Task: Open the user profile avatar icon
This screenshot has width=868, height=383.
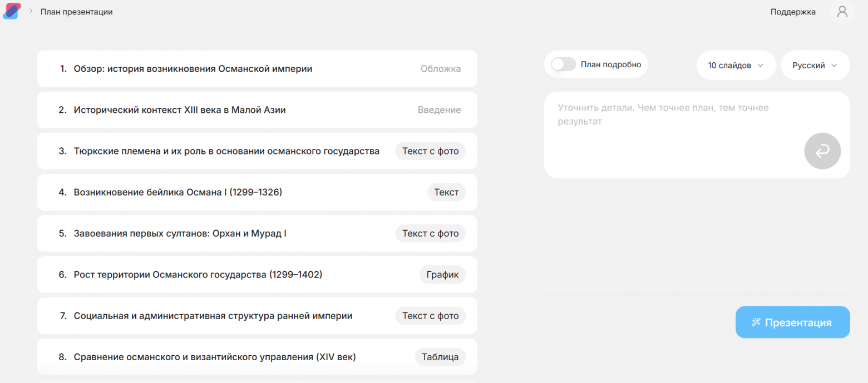Action: (x=842, y=12)
